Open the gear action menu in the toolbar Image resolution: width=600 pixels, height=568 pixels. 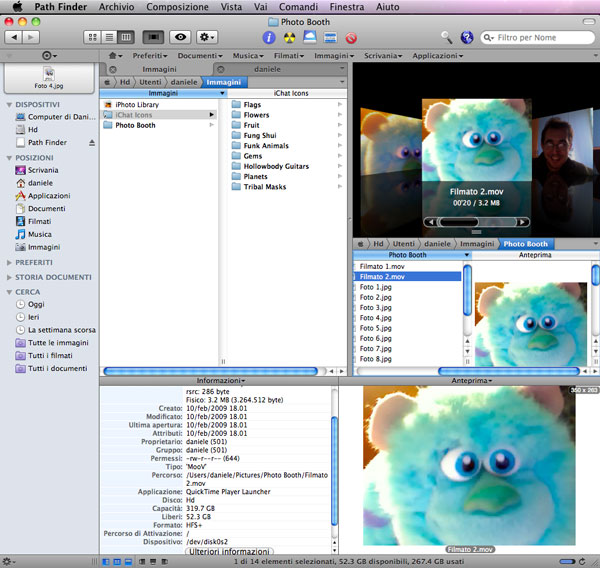(207, 37)
